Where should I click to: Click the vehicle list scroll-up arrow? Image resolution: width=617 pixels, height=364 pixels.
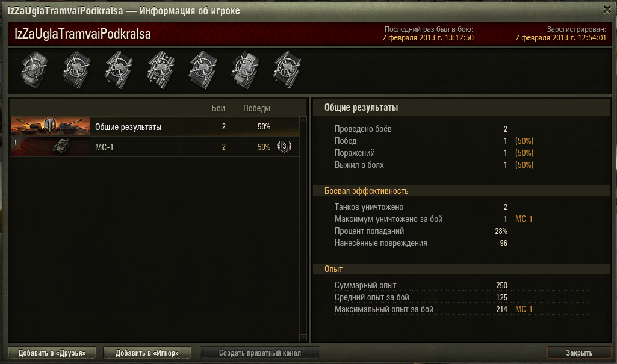pyautogui.click(x=303, y=120)
